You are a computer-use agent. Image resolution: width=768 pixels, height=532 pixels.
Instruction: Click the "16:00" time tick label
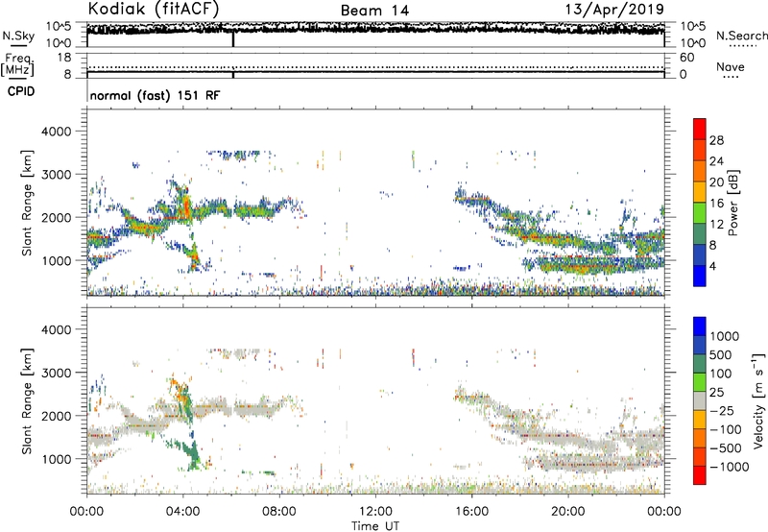[471, 512]
